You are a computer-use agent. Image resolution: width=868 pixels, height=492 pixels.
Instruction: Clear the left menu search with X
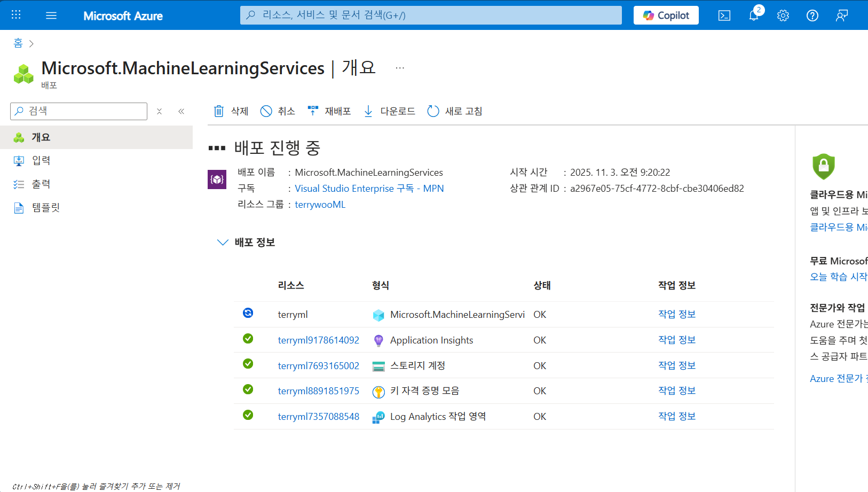[x=159, y=111]
